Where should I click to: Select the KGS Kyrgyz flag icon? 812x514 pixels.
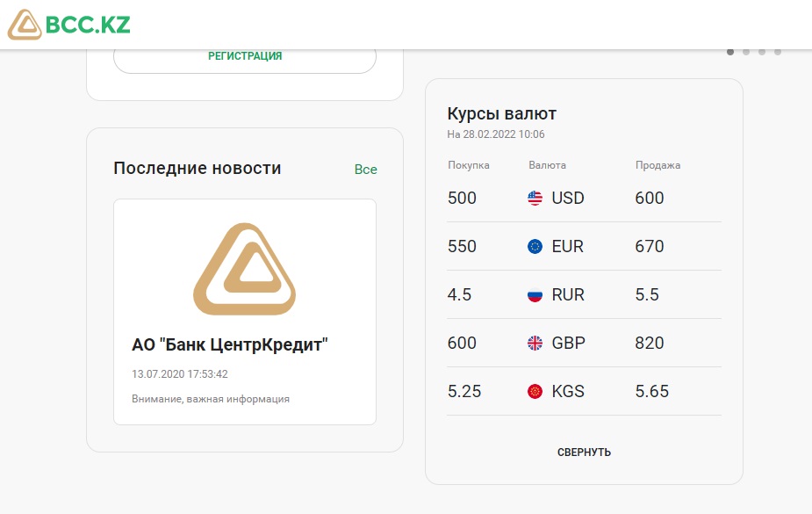click(x=535, y=391)
